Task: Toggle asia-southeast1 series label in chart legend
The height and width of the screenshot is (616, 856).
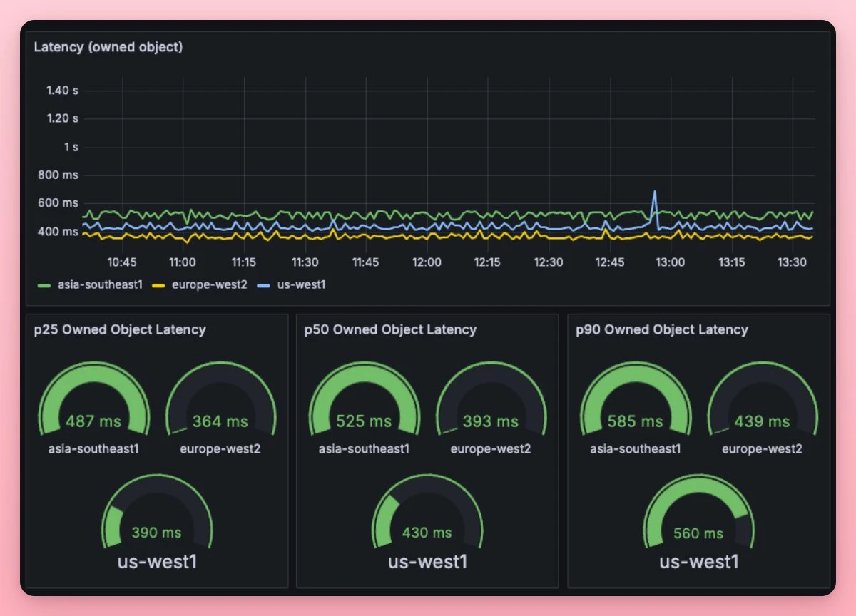Action: [100, 284]
